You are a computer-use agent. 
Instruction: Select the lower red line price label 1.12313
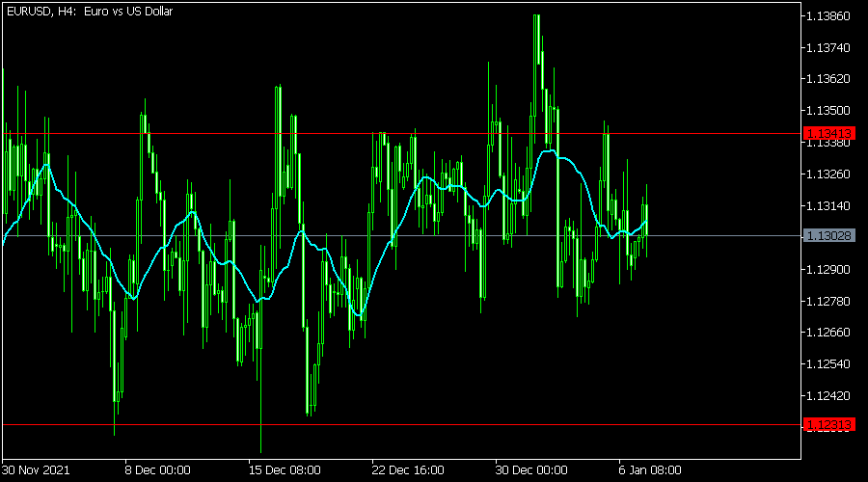(x=828, y=424)
